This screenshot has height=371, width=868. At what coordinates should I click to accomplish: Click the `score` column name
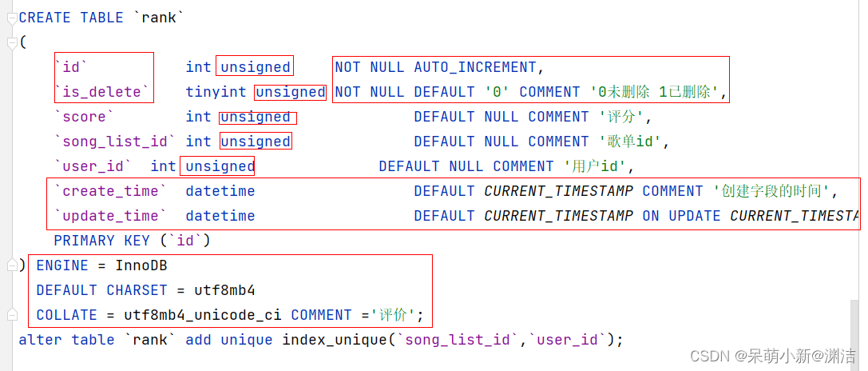(x=84, y=117)
